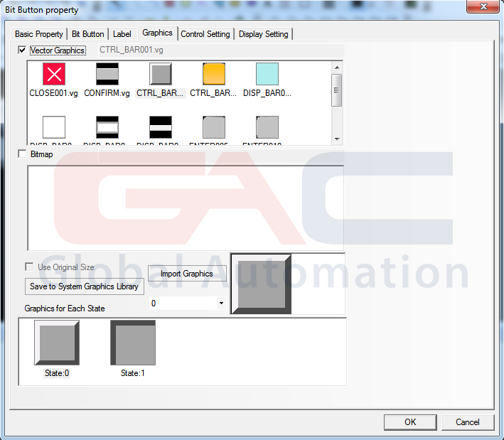Select black-framed white bar DISP_BAR graphic
This screenshot has height=440, width=504.
click(107, 127)
